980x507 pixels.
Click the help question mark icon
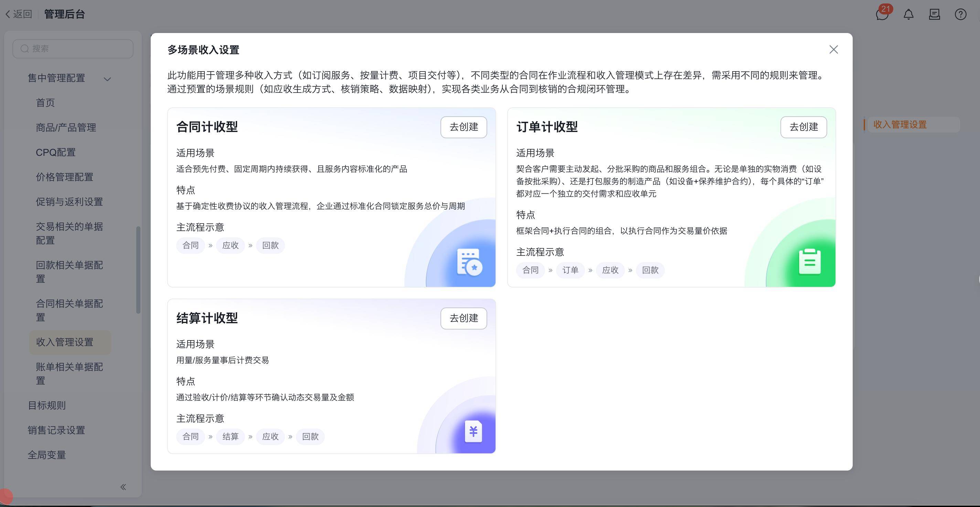coord(960,14)
